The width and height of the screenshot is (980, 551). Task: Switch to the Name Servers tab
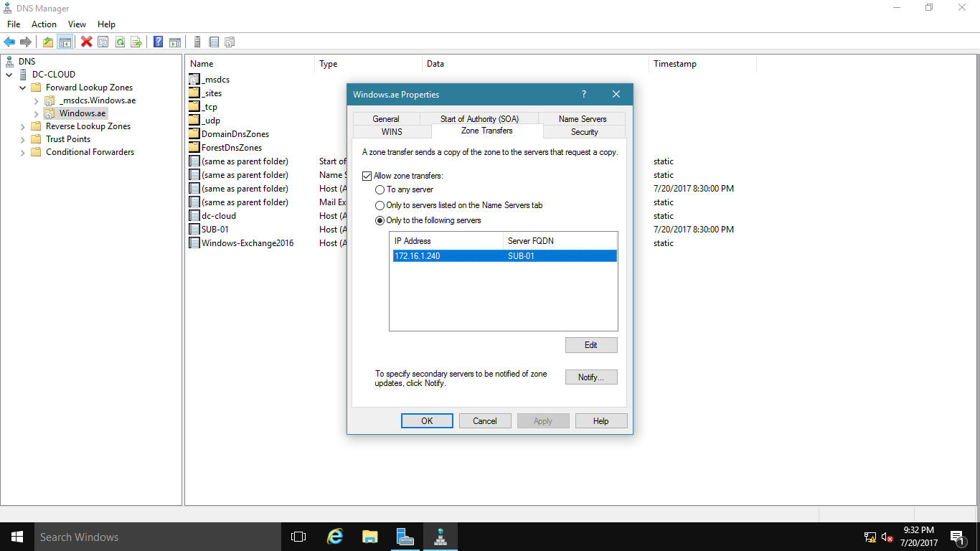583,119
